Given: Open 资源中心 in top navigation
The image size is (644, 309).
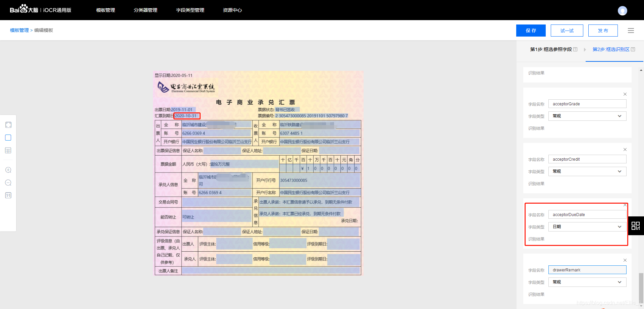Looking at the screenshot, I should pyautogui.click(x=232, y=10).
